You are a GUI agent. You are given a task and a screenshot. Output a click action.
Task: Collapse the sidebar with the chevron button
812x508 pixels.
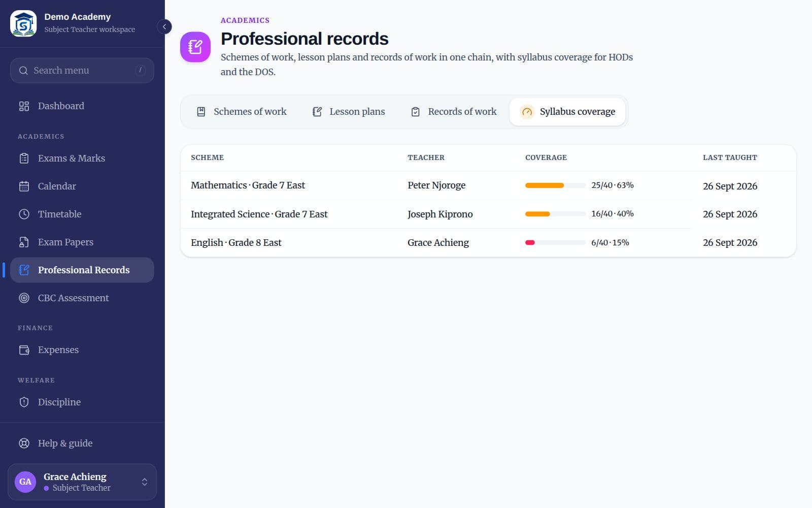pos(164,26)
